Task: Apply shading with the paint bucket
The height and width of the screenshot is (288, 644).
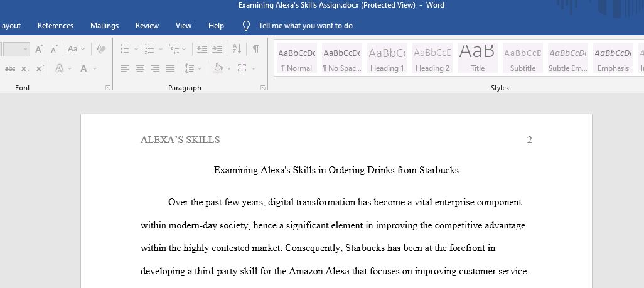Action: point(218,68)
